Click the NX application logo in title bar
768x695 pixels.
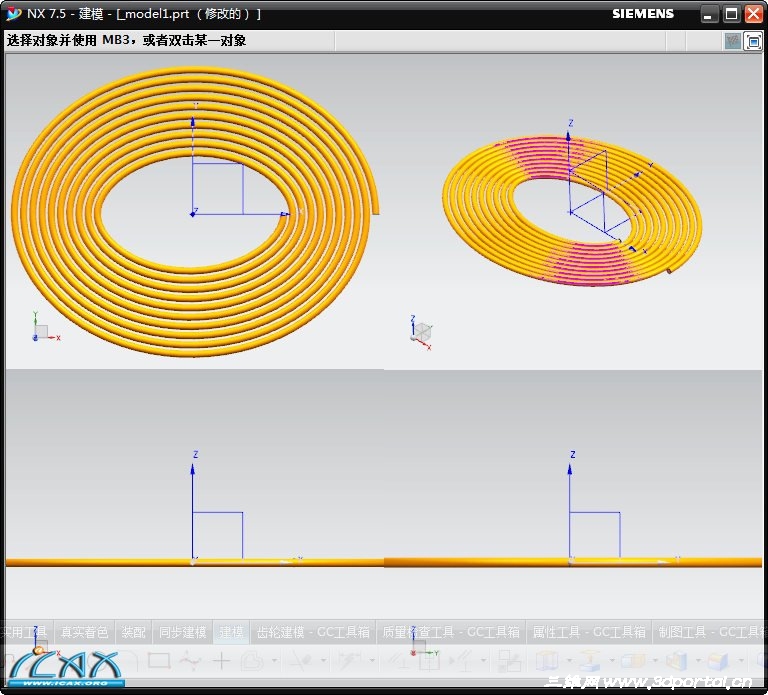(x=13, y=13)
